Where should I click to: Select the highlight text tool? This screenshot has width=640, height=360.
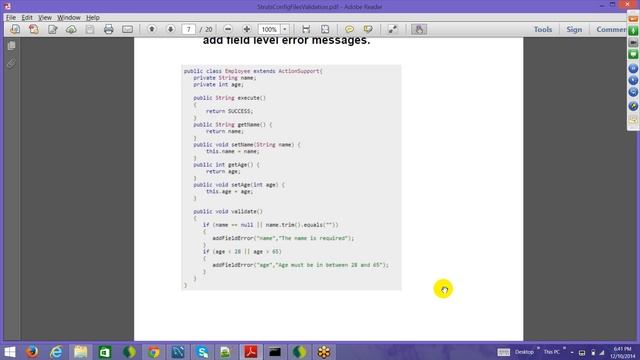coord(368,29)
